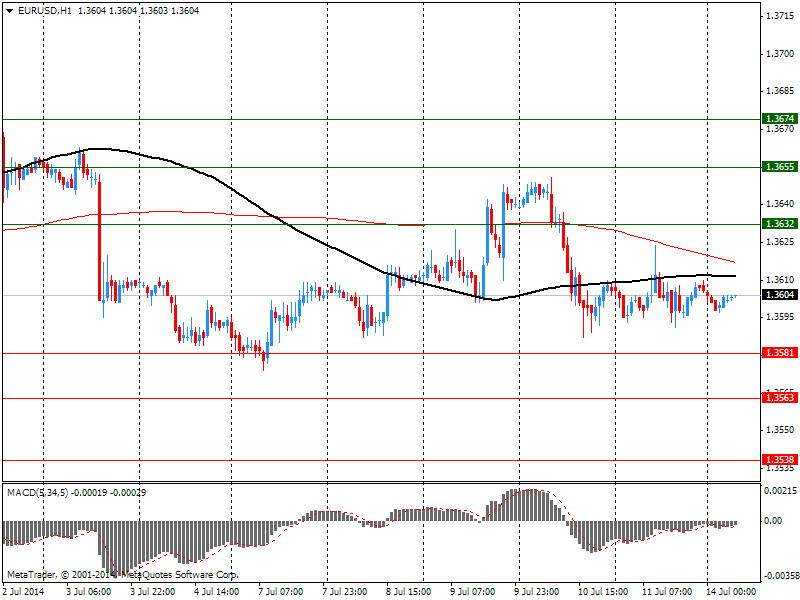The height and width of the screenshot is (600, 800).
Task: Select the MACD(5,34,5) indicator label
Action: click(x=37, y=493)
